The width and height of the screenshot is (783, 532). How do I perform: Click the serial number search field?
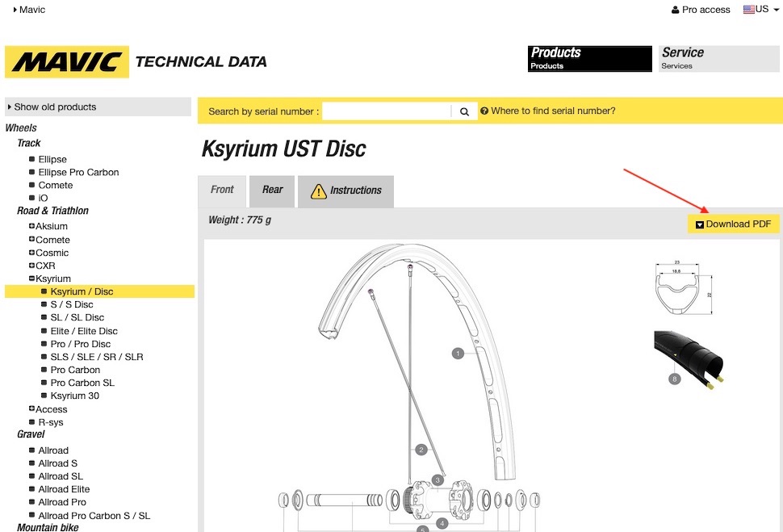386,111
